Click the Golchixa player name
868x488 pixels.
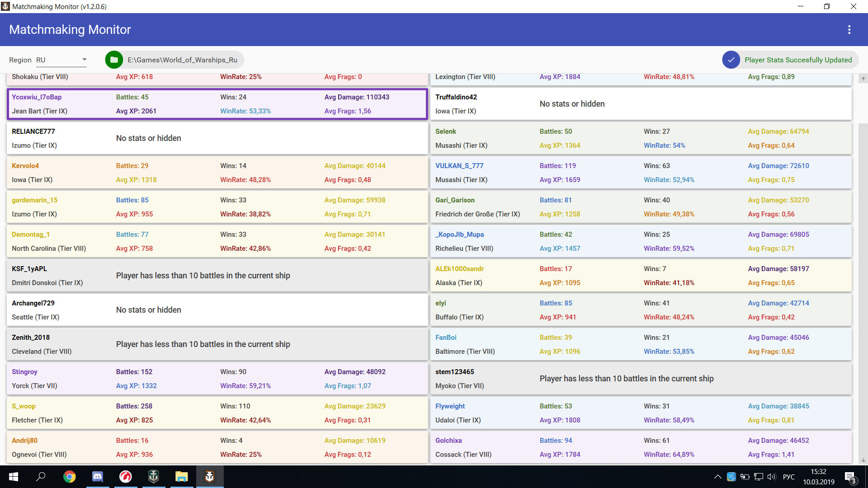[x=448, y=441]
